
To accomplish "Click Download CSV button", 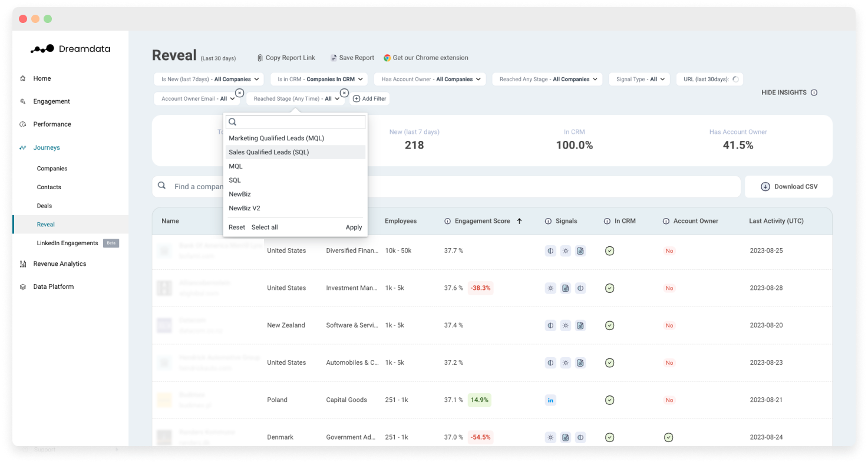I will (x=789, y=186).
